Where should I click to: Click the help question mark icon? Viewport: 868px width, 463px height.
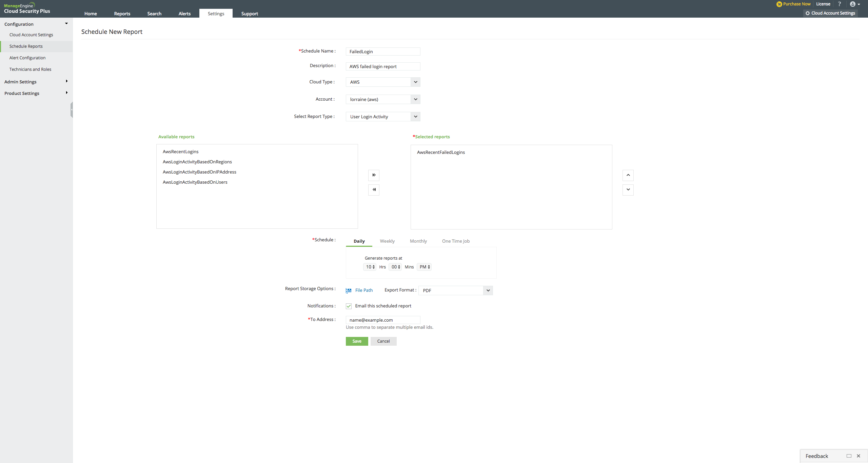coord(840,4)
